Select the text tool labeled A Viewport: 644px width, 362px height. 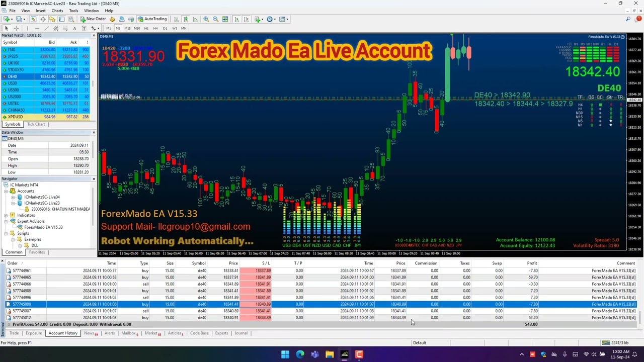(x=74, y=28)
